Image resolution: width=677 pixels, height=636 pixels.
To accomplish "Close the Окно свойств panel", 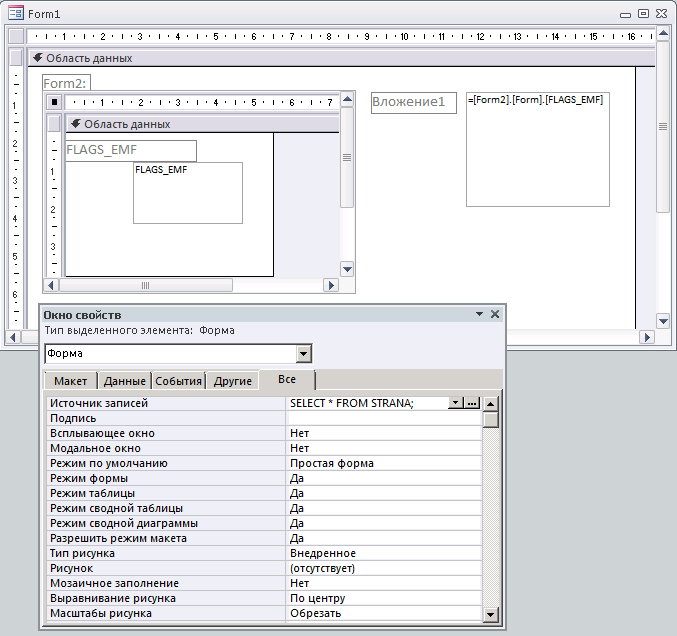I will coord(495,314).
